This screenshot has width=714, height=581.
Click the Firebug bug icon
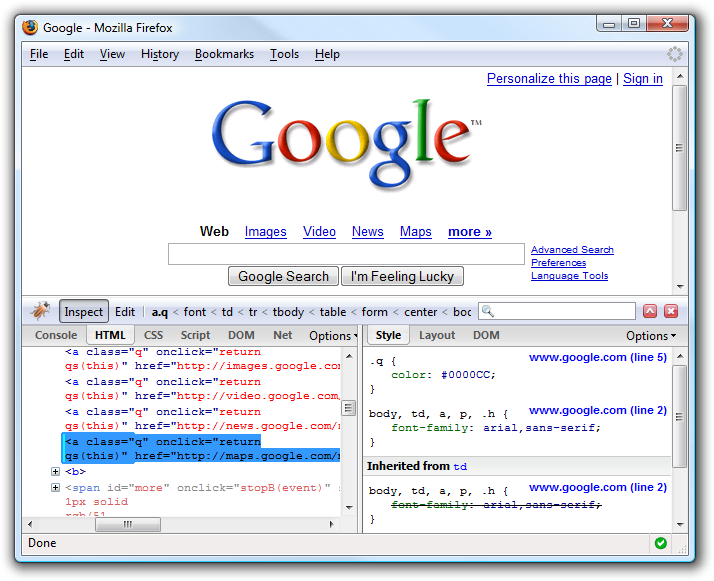coord(41,311)
